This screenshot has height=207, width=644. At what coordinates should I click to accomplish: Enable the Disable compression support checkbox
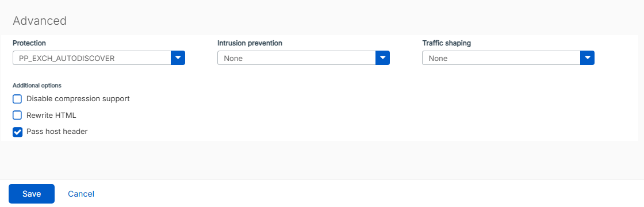click(x=17, y=99)
